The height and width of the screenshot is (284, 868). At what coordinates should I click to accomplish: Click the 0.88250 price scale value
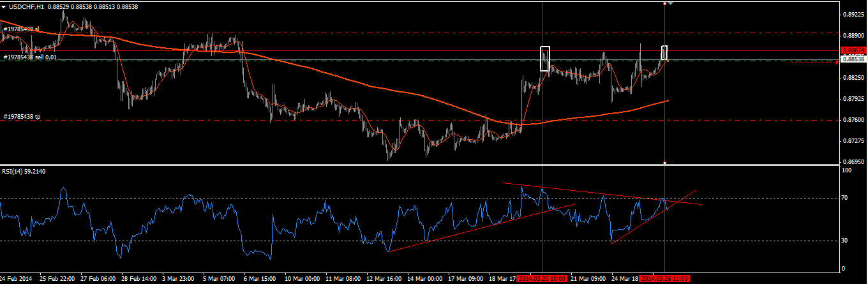point(853,77)
